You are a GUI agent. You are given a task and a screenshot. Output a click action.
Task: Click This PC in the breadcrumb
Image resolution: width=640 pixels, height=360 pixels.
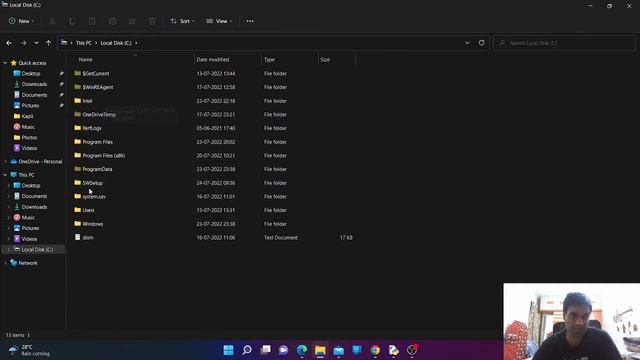[x=84, y=43]
